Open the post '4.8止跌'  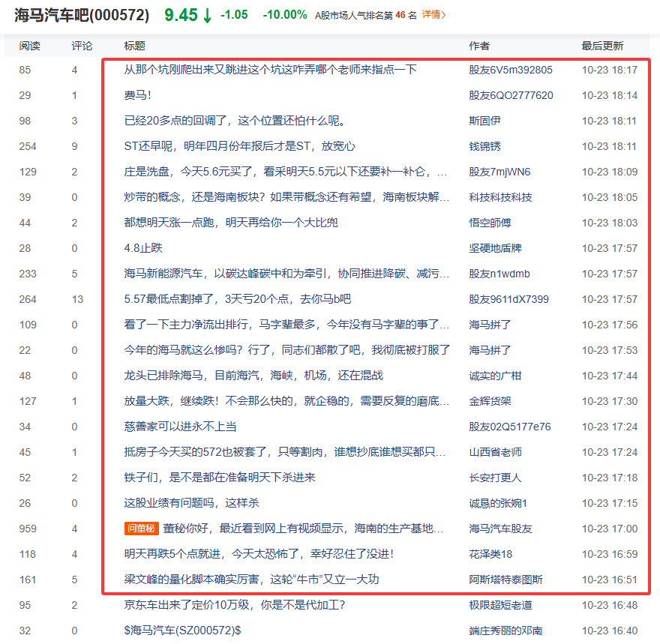point(143,248)
